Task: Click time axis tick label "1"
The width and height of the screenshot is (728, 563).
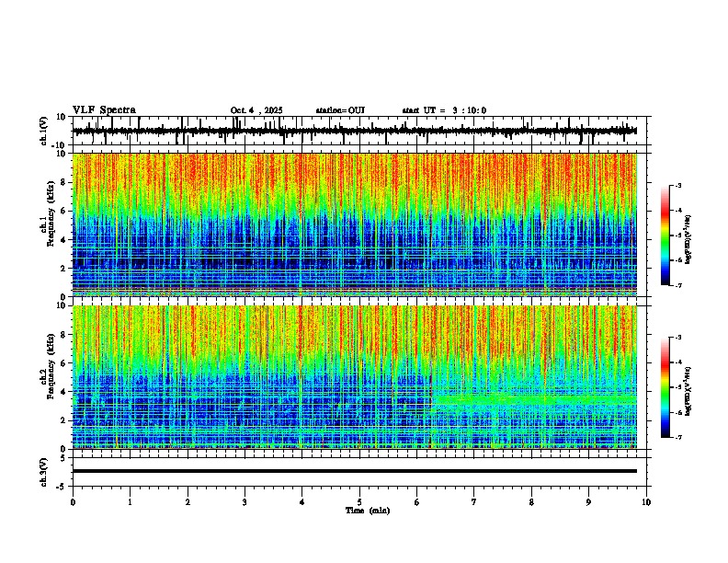Action: [x=131, y=501]
